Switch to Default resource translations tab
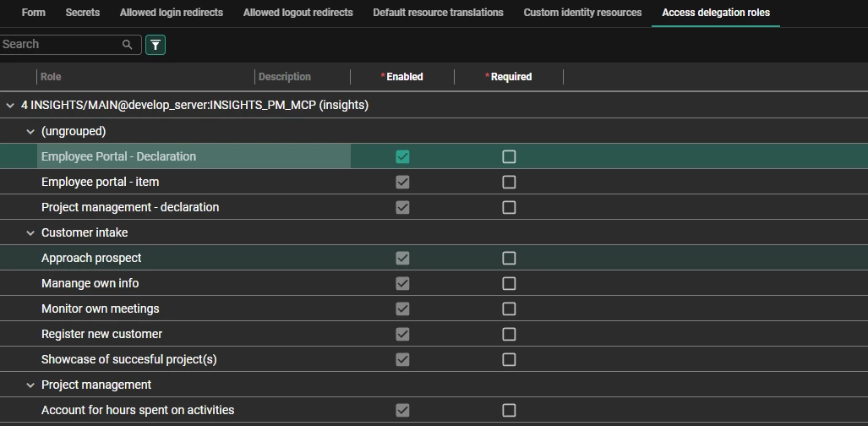This screenshot has width=868, height=426. (x=439, y=12)
